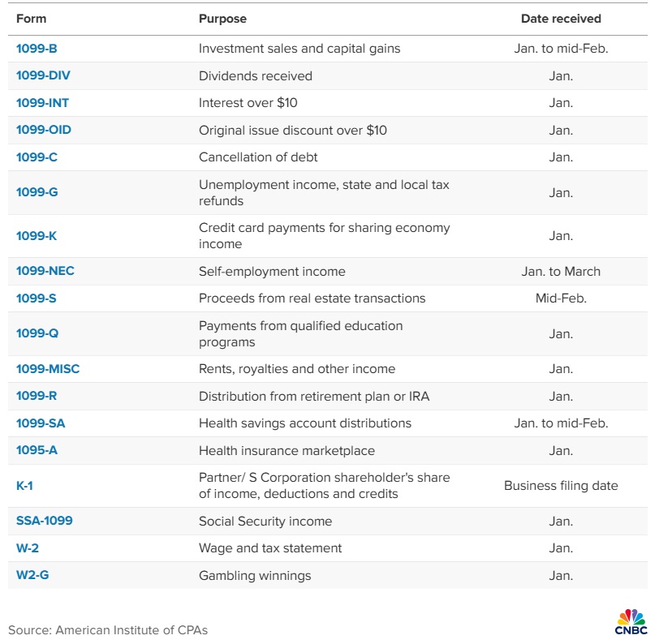Open the 1099-MISC form link
659x644 pixels.
[48, 369]
